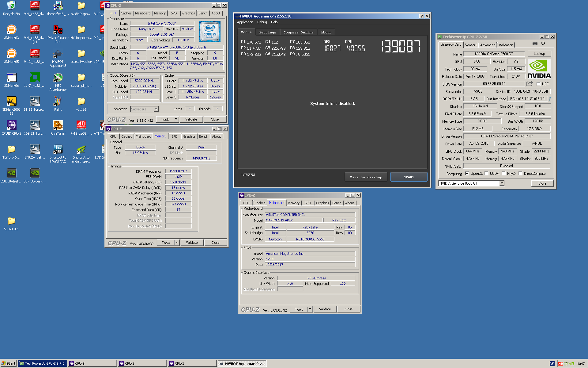This screenshot has height=368, width=588.
Task: Open the Settings tab in Aquamark
Action: (267, 32)
